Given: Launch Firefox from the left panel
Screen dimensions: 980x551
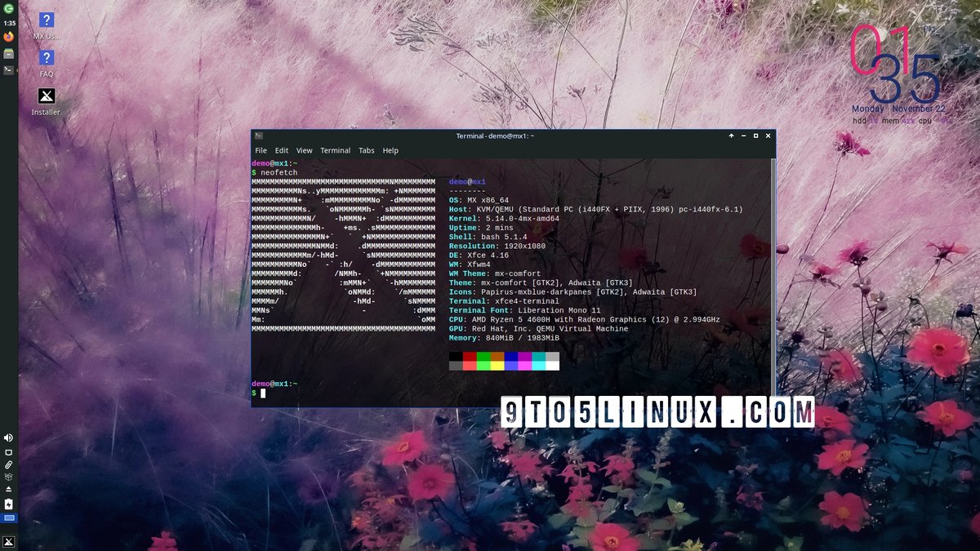Looking at the screenshot, I should 8,36.
